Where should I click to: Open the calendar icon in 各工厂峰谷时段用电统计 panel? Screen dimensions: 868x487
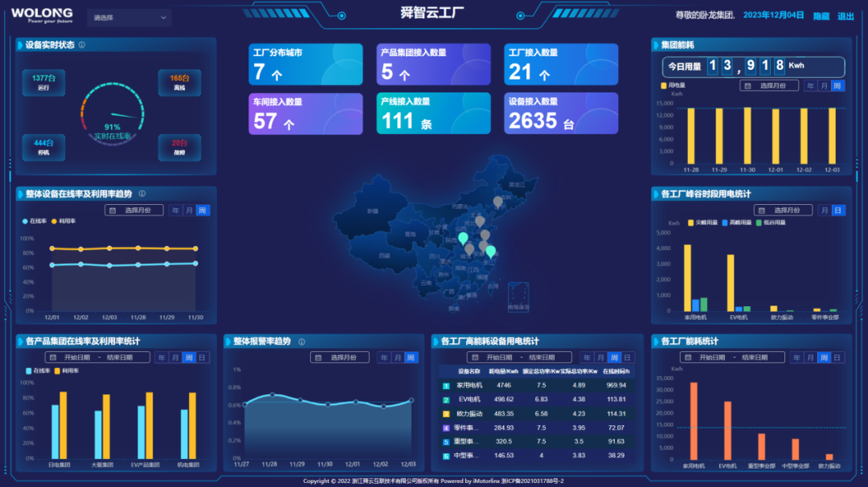coord(762,210)
